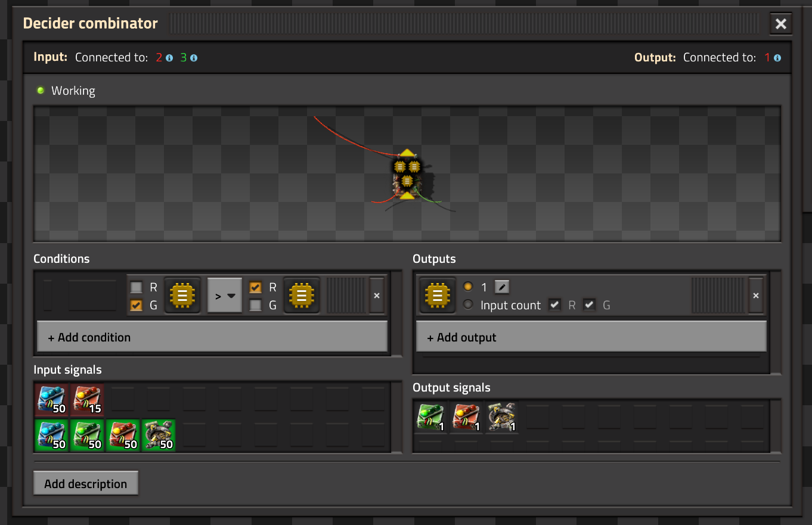Select the Input count radio button

pos(468,305)
